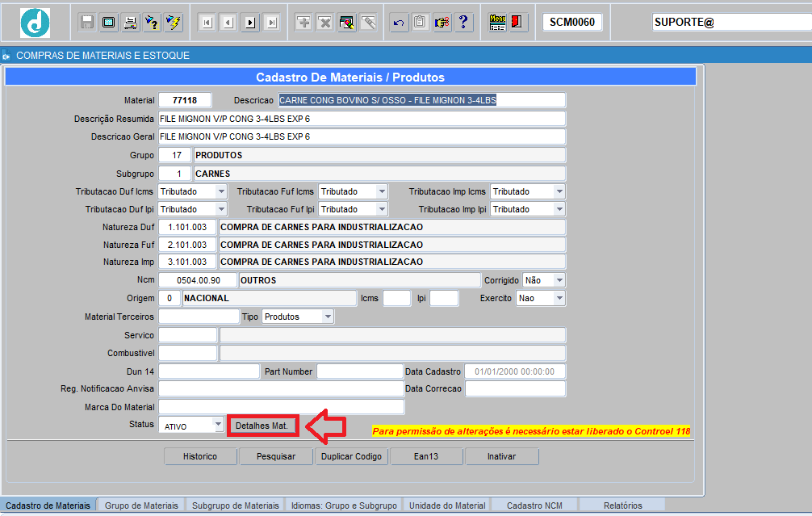Open the Tipo Produtos dropdown
This screenshot has width=812, height=516.
(328, 317)
